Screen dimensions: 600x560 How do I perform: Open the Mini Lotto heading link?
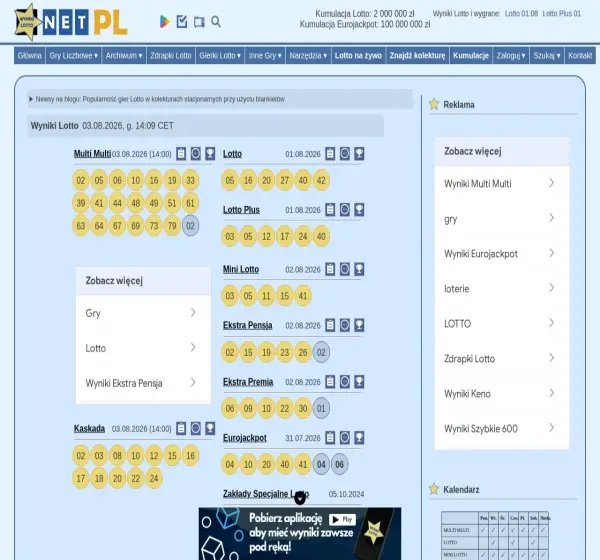pyautogui.click(x=241, y=269)
